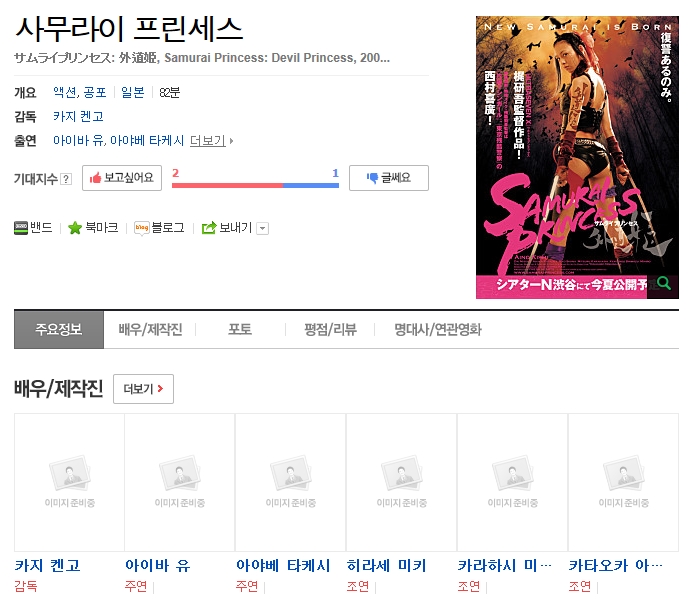Open actor link 아이바 유 in 출연 row
The height and width of the screenshot is (609, 689).
78,141
